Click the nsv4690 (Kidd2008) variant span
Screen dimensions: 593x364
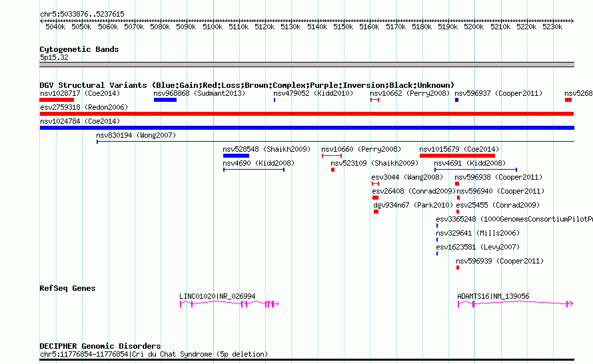tap(254, 170)
